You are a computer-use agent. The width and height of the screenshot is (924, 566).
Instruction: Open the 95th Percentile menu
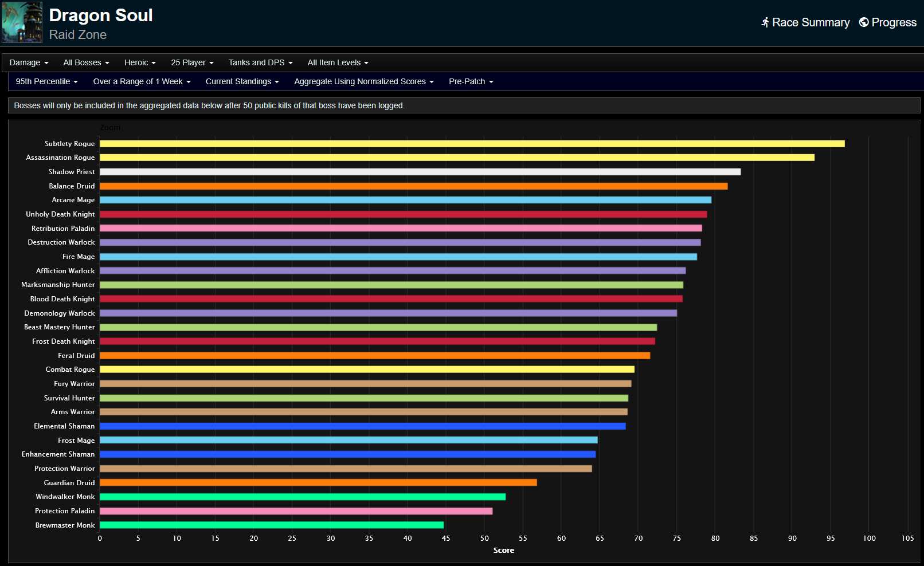pyautogui.click(x=46, y=81)
